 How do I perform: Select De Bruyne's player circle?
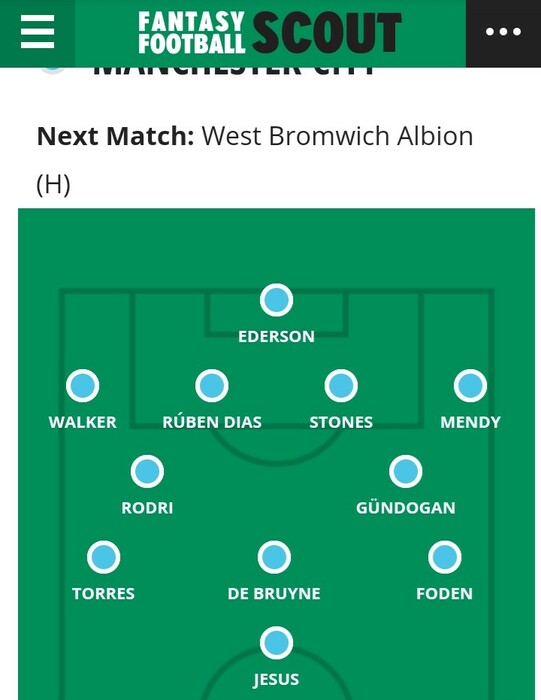click(274, 557)
